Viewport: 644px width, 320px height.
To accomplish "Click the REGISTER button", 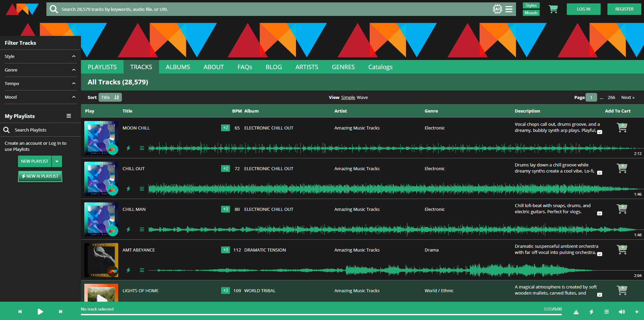I will click(624, 9).
